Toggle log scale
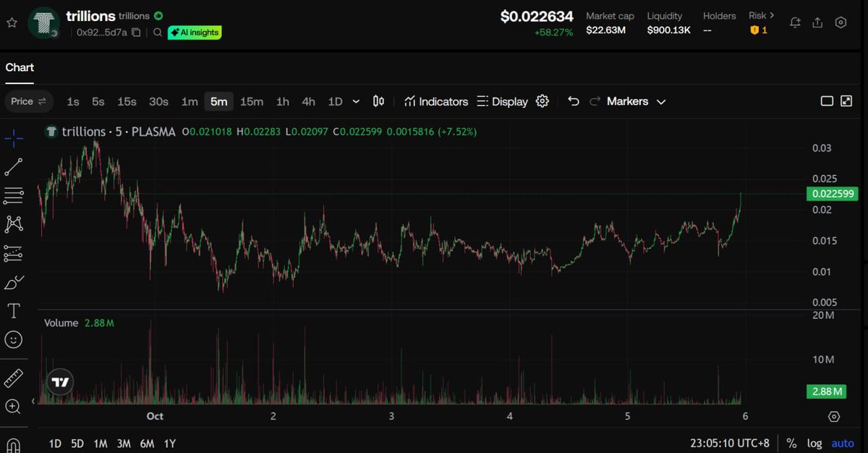Viewport: 868px width, 453px height. [814, 443]
